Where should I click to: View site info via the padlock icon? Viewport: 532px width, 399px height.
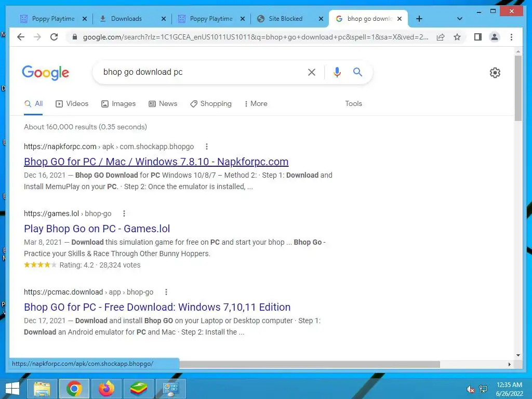[x=75, y=37]
